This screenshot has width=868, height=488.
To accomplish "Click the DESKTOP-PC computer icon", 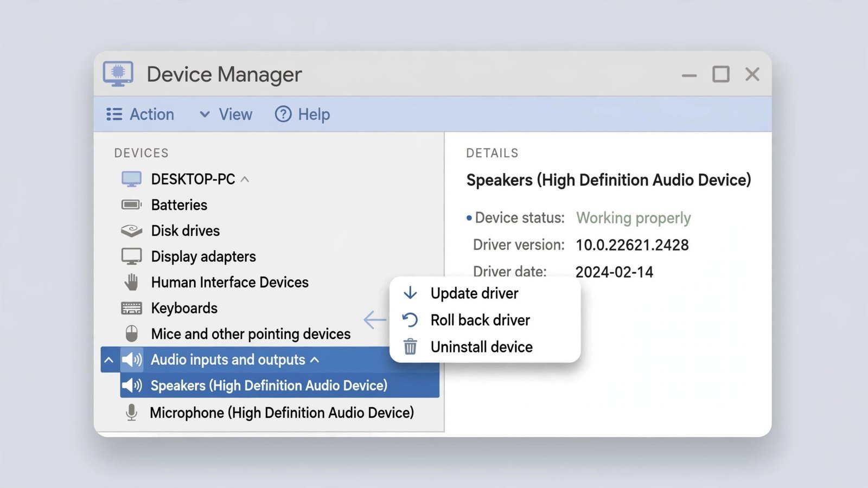I will (131, 179).
